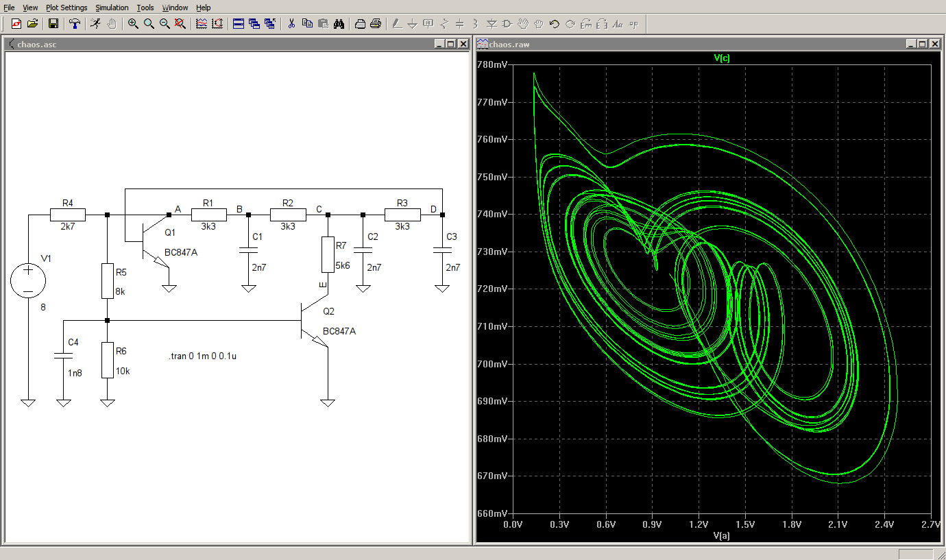Open the Window menu
The height and width of the screenshot is (560, 946).
175,8
